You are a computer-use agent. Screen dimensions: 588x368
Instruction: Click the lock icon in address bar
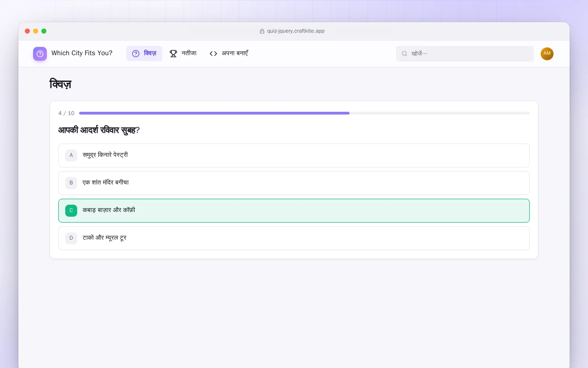pos(262,31)
